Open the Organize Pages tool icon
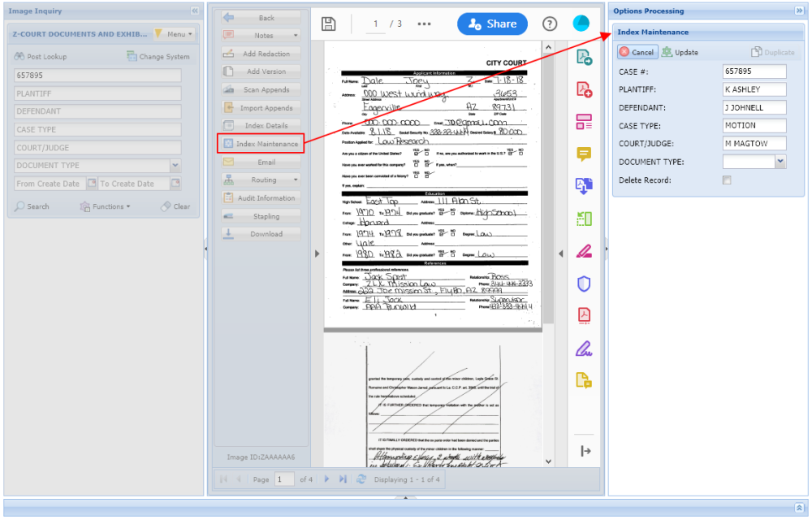Image resolution: width=812 pixels, height=520 pixels. (x=583, y=121)
